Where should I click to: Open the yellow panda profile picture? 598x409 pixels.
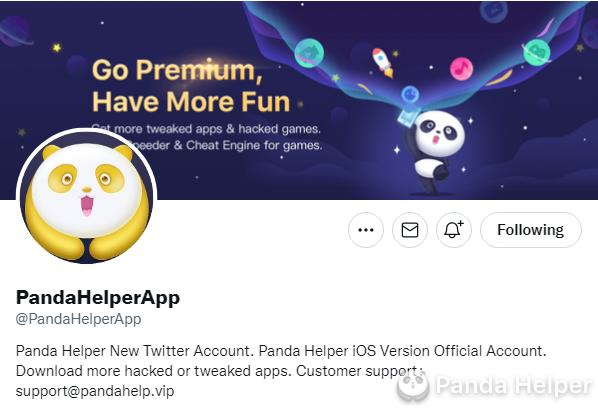[x=86, y=196]
